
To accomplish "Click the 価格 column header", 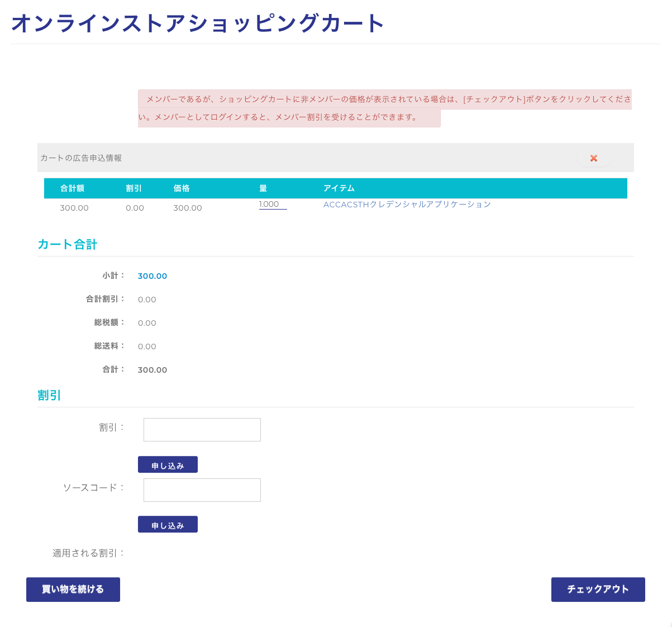I will [x=182, y=188].
